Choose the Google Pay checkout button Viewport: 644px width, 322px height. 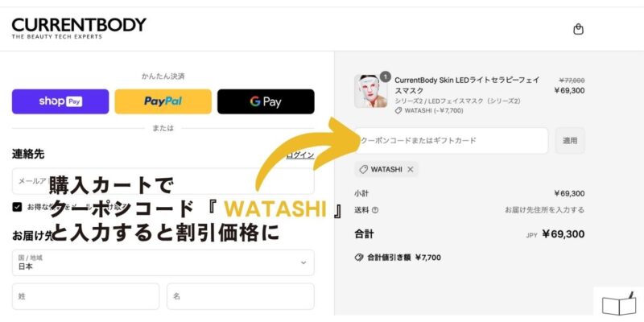(266, 101)
